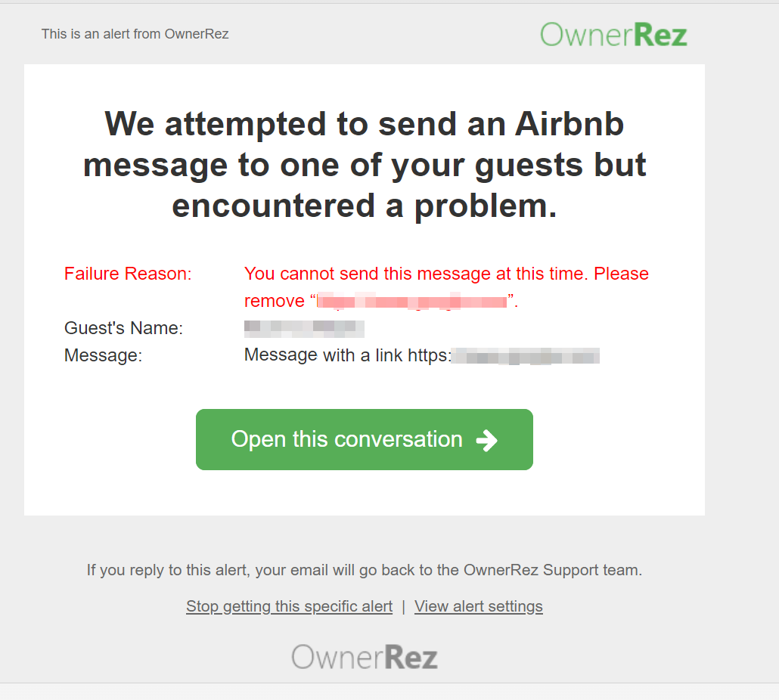Click the word 'remove' in failure reason

[x=275, y=302]
